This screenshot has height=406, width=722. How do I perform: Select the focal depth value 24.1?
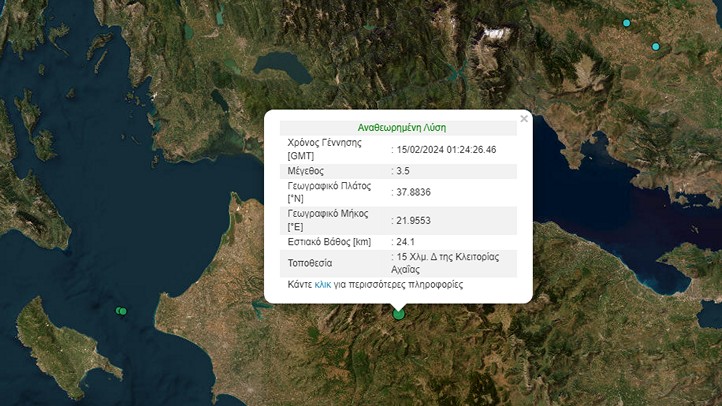point(406,242)
